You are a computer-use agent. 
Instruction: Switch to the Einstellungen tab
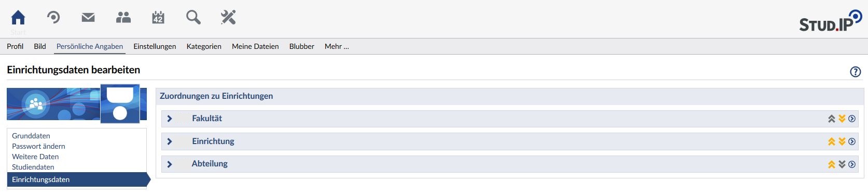155,46
